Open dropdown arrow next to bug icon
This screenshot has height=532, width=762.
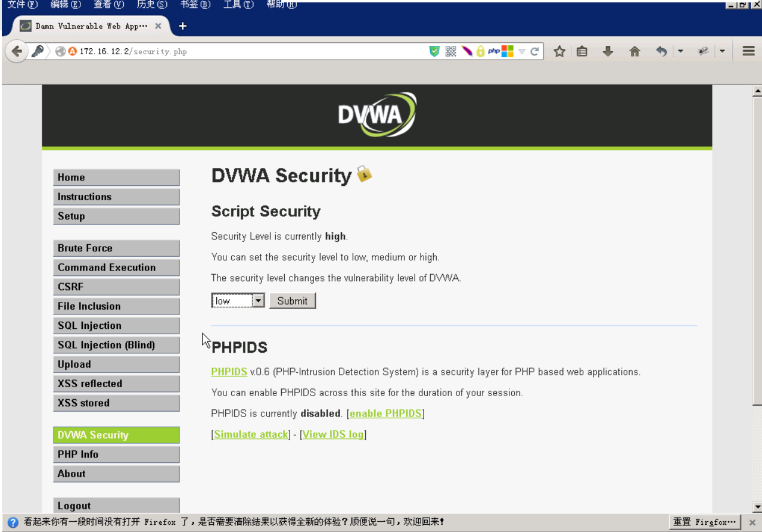[723, 51]
